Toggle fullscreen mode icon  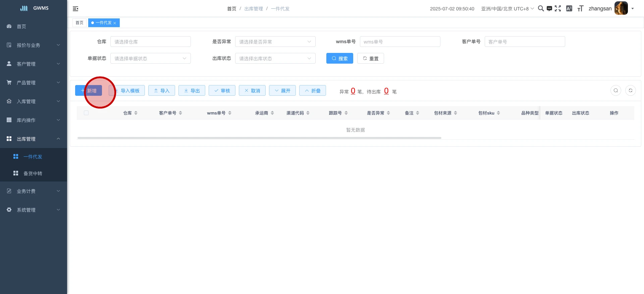pos(558,9)
